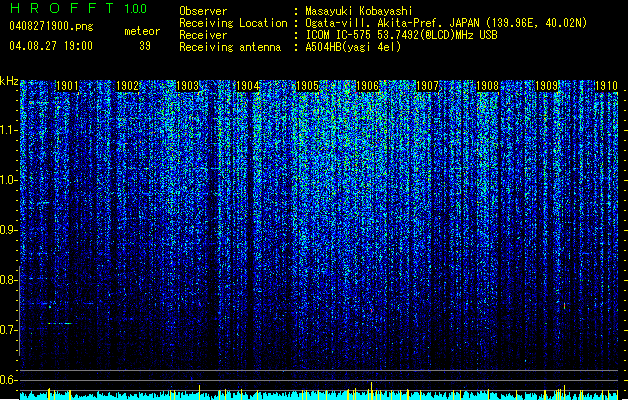629x400 pixels.
Task: Select the 1.1 kHz axis tick label
Action: (9, 130)
